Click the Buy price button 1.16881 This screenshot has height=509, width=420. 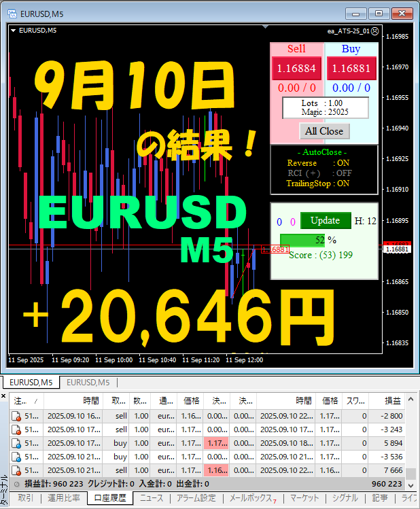coord(351,68)
